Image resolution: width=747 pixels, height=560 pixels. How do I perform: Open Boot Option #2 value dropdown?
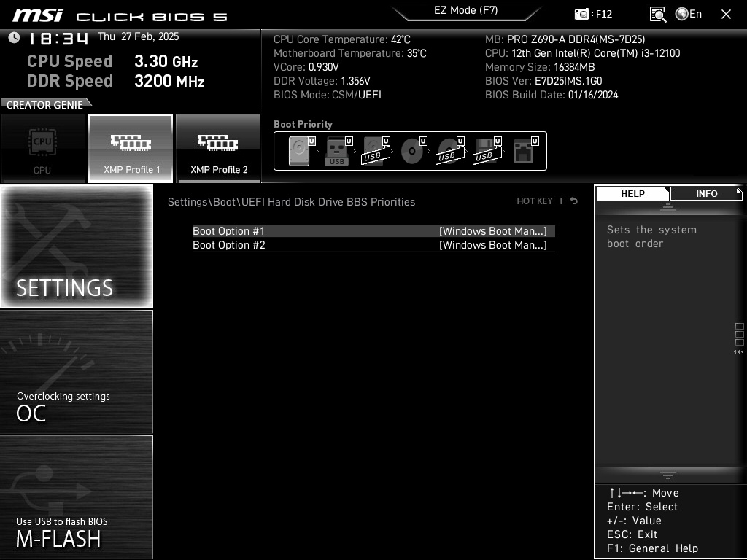click(493, 245)
